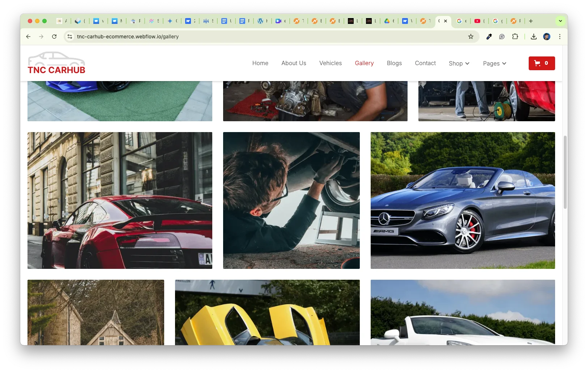Open the Contact link
The image size is (588, 372).
(425, 63)
